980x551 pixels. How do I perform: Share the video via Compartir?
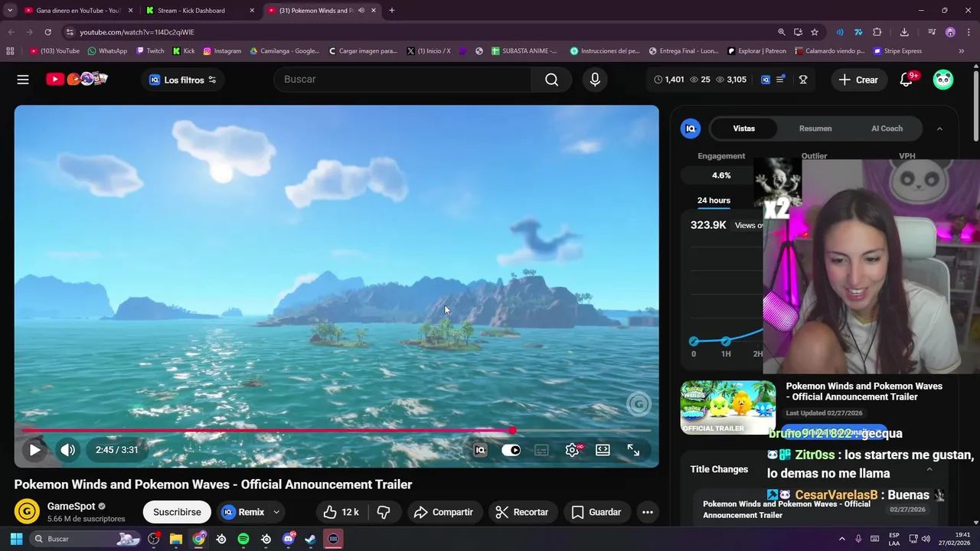(x=443, y=512)
